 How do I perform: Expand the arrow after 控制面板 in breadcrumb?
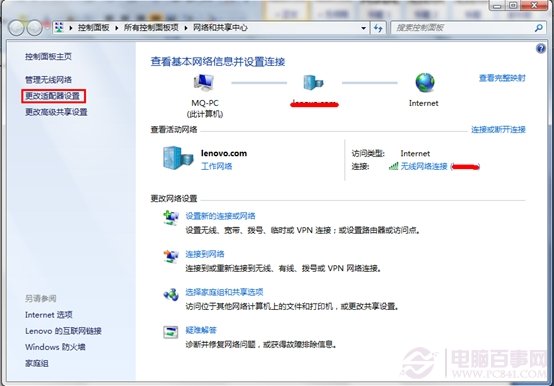pyautogui.click(x=117, y=28)
